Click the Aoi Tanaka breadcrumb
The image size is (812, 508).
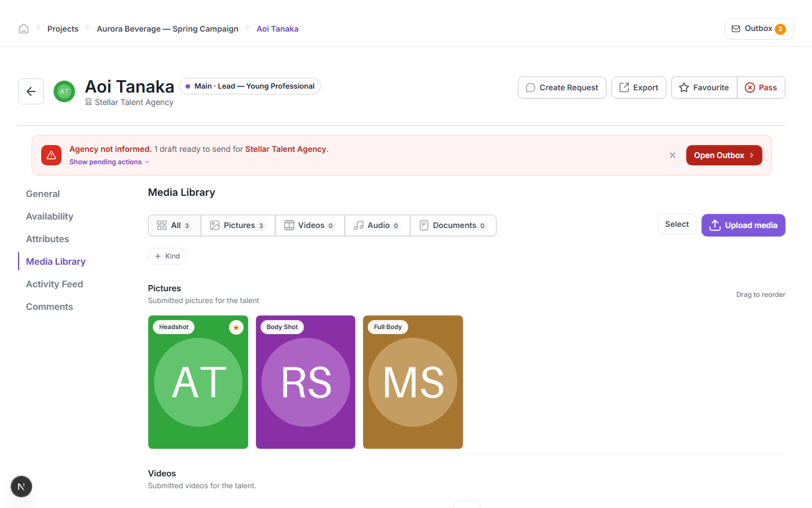click(x=277, y=29)
